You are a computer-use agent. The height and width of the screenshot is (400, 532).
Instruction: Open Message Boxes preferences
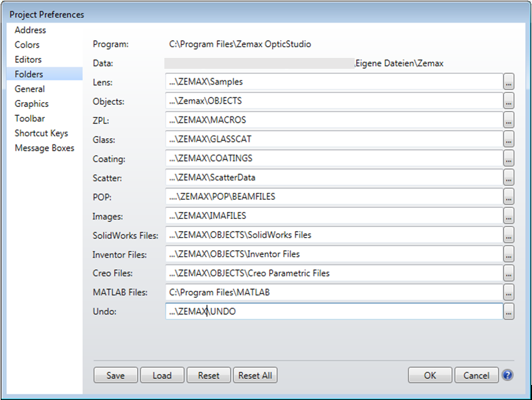click(x=44, y=148)
